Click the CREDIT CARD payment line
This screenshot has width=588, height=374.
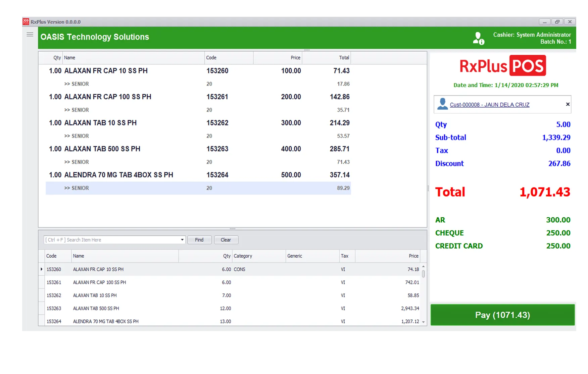point(502,246)
